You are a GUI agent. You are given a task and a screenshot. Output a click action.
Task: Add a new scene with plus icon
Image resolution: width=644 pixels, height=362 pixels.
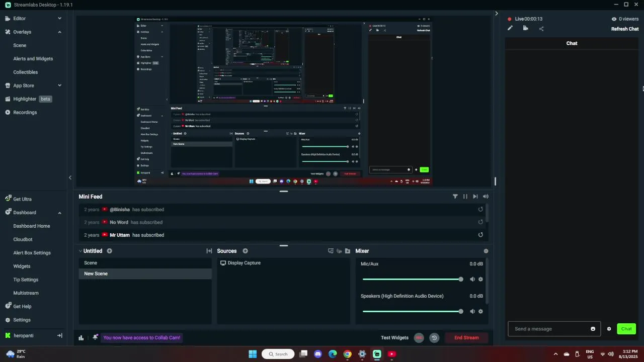pyautogui.click(x=109, y=251)
